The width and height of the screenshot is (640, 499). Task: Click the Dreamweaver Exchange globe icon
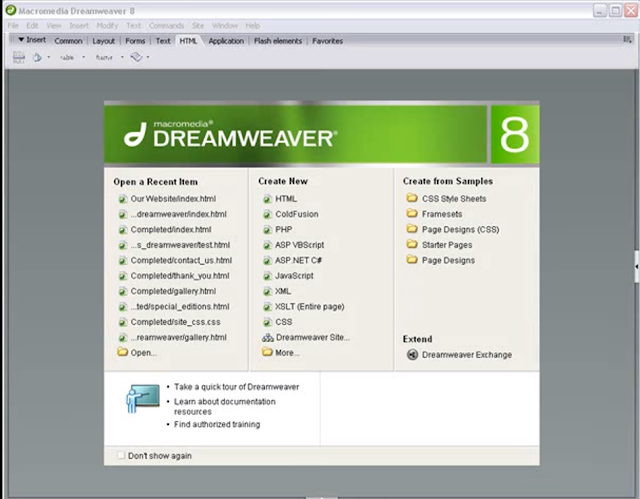412,355
